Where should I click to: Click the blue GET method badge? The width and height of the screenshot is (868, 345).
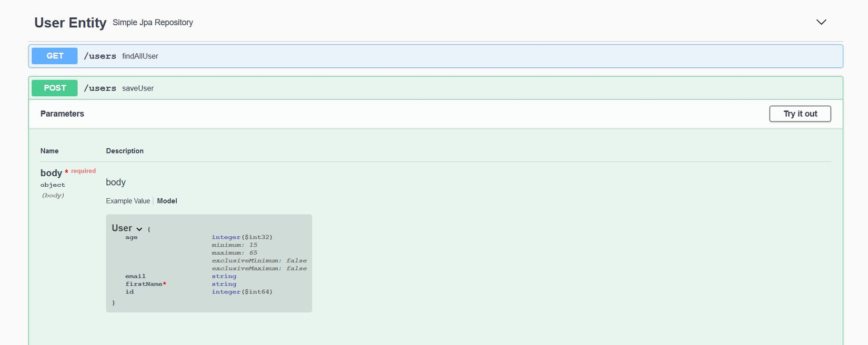click(x=55, y=56)
